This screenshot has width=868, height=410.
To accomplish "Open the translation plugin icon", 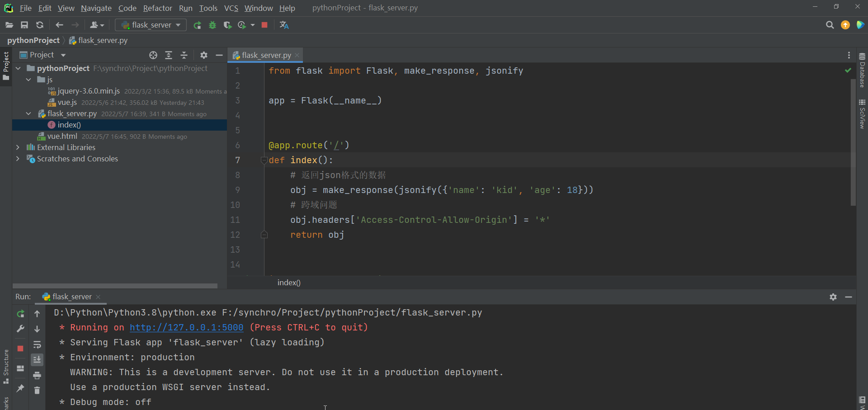I will point(284,25).
